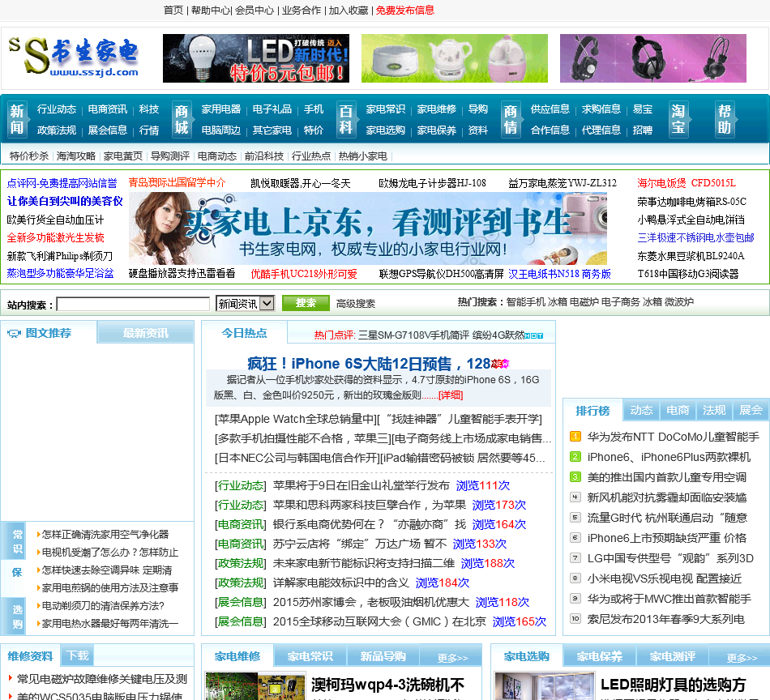The height and width of the screenshot is (700, 770).
Task: Switch to the 家电常识 tab
Action: click(310, 656)
